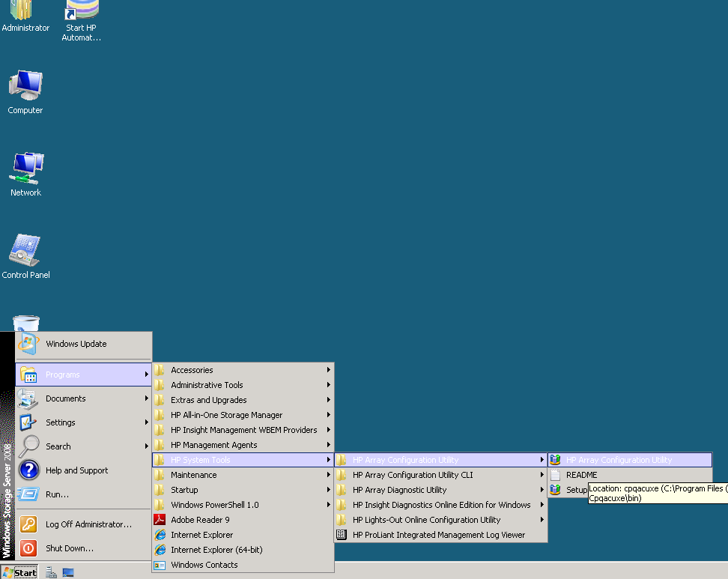Expand the HP Array Diagnostic Utility arrow
The width and height of the screenshot is (728, 579).
pyautogui.click(x=542, y=490)
